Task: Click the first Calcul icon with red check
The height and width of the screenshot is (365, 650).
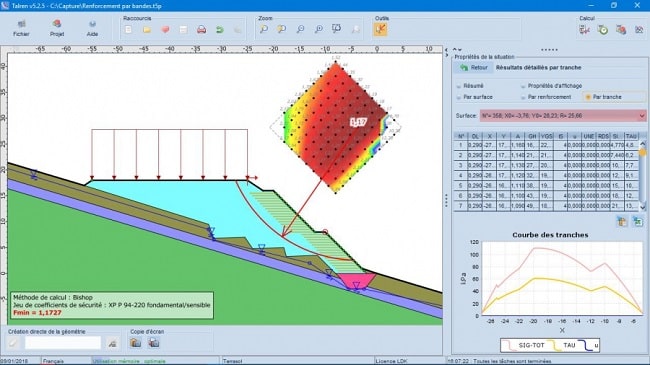Action: click(585, 29)
